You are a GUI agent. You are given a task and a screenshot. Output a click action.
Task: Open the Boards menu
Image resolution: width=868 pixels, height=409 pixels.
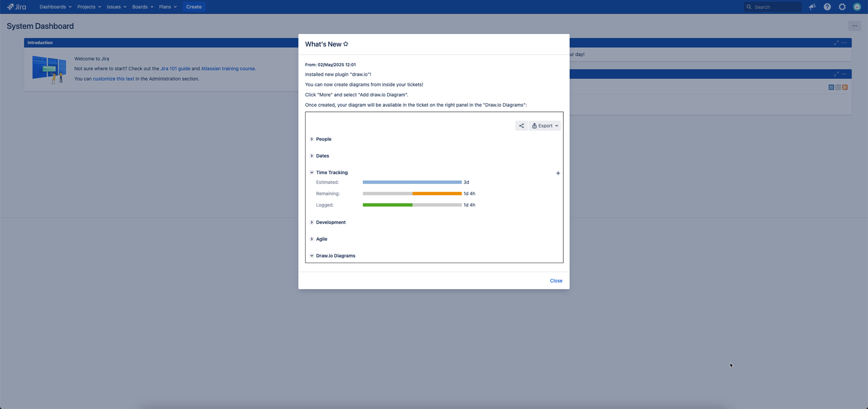[143, 7]
